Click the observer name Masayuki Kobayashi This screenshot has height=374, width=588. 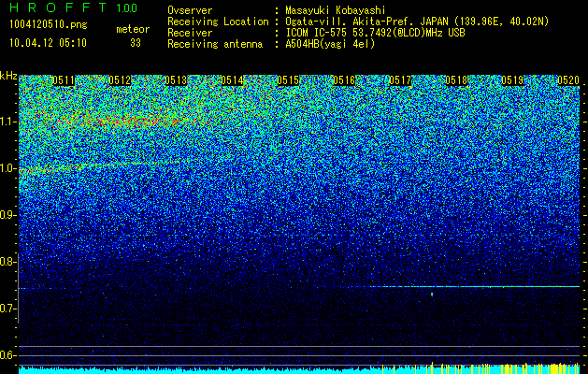pyautogui.click(x=336, y=11)
